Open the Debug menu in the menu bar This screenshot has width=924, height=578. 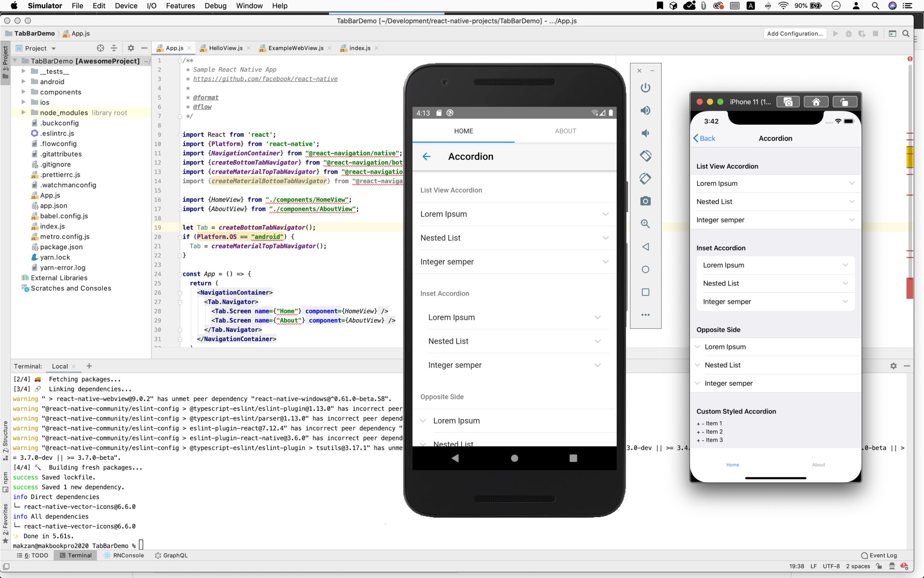215,6
